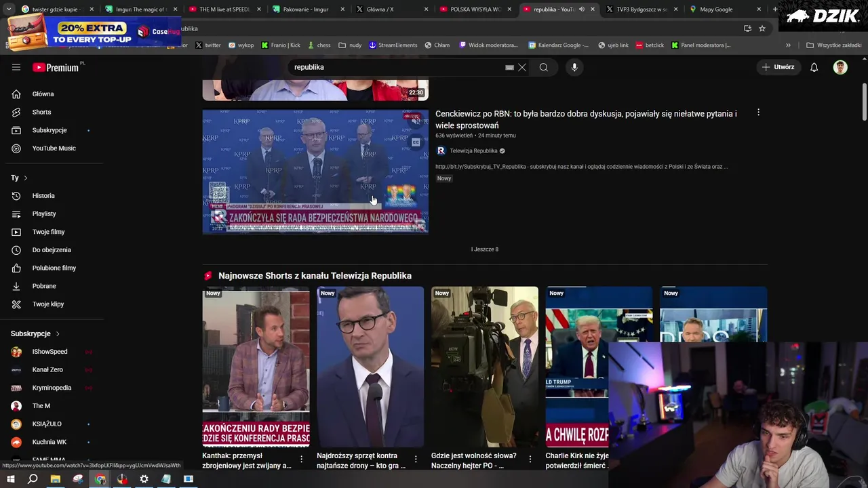Viewport: 868px width, 488px height.
Task: Open The M subscription channel
Action: (x=41, y=406)
